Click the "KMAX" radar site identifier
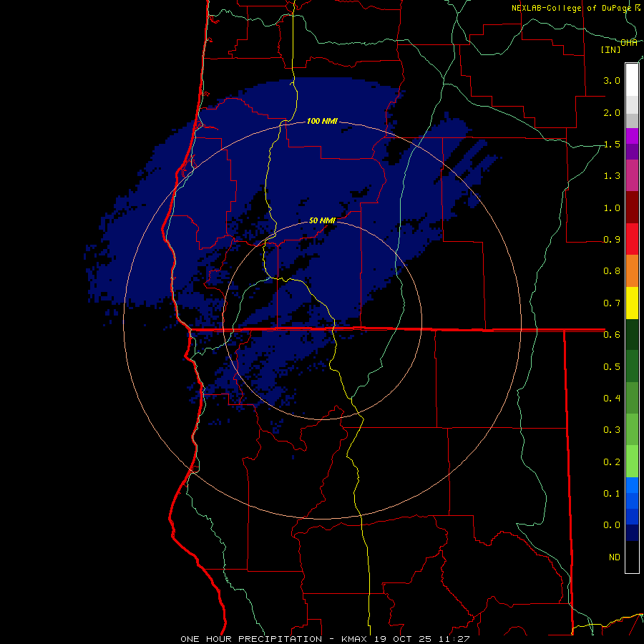 (355, 639)
